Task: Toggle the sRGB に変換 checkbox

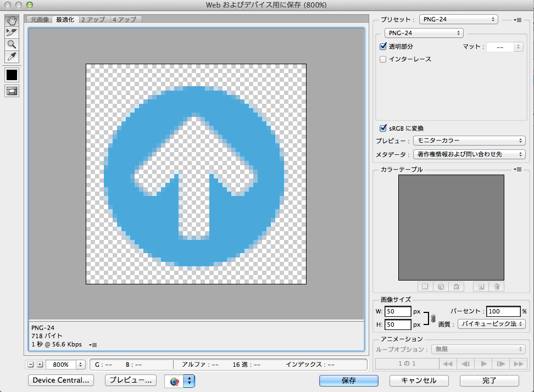Action: (x=383, y=128)
